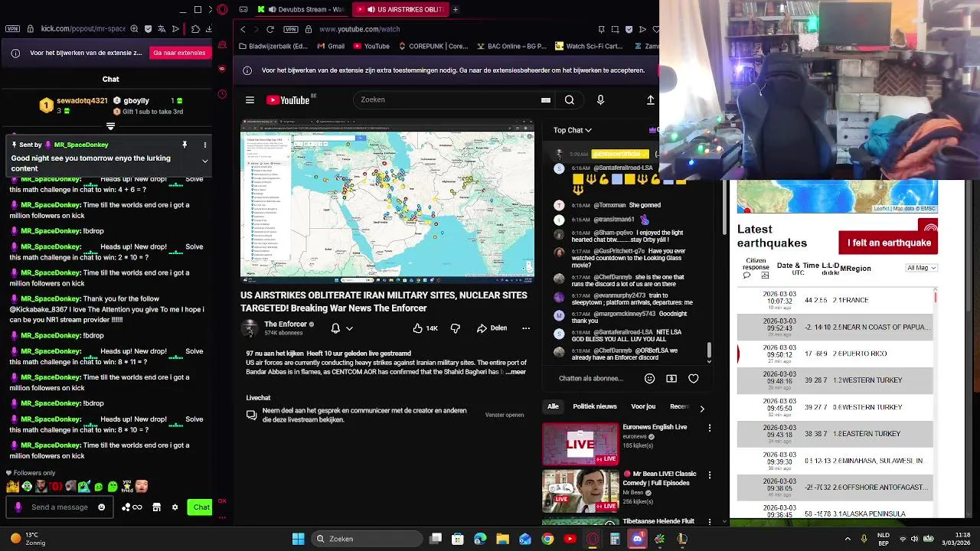The width and height of the screenshot is (980, 551).
Task: Click the Super Chat dollar icon
Action: tap(671, 379)
